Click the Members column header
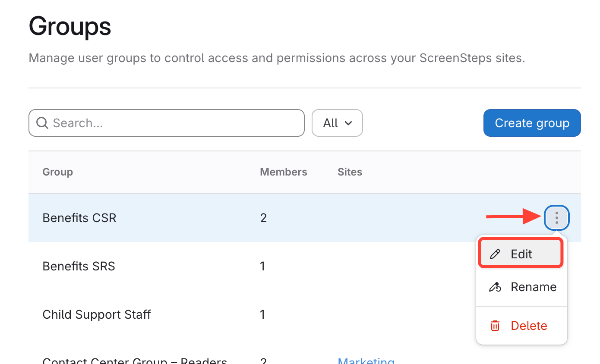Viewport: 600px width, 364px height. (x=283, y=172)
